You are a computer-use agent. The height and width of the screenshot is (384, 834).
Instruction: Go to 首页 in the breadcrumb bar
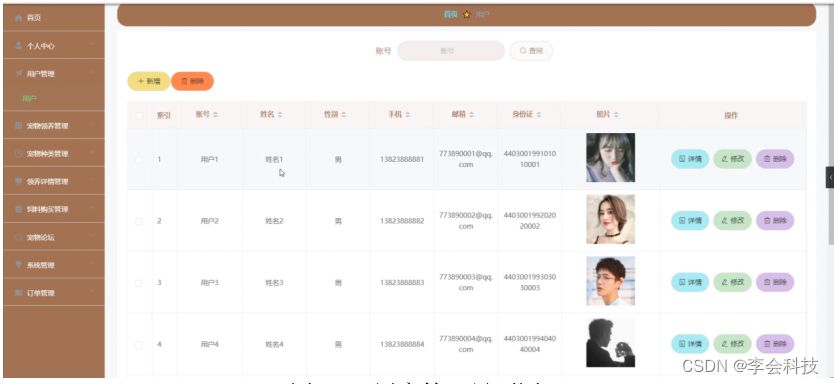click(451, 15)
